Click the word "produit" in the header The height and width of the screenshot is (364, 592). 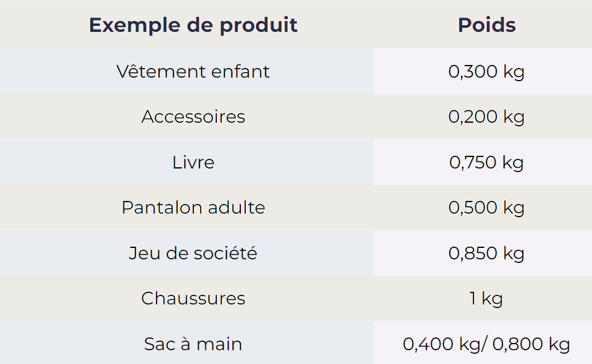(x=258, y=26)
